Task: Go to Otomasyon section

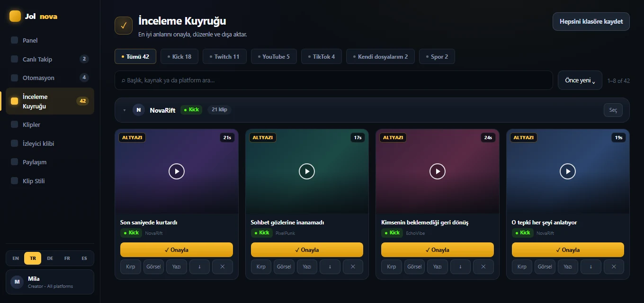Action: click(x=50, y=78)
